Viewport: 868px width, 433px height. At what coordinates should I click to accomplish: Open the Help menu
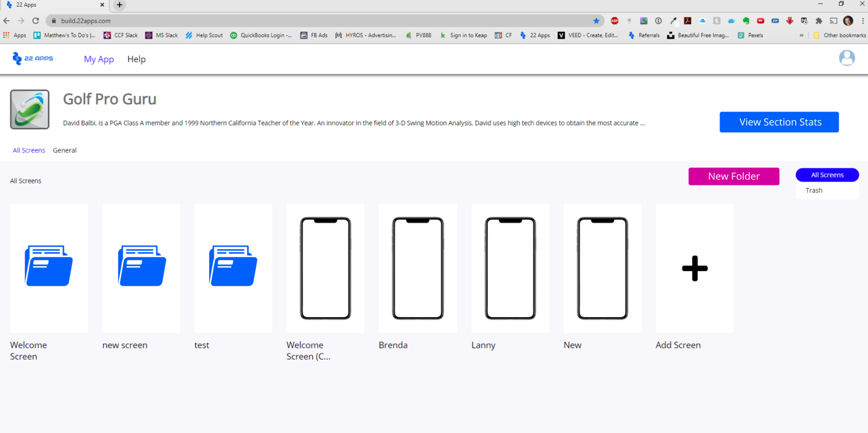136,59
